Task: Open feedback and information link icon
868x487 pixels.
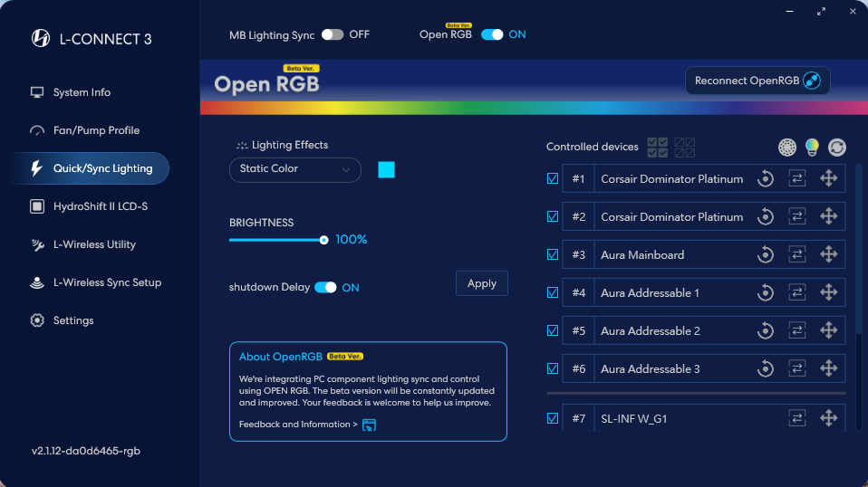Action: pyautogui.click(x=369, y=425)
